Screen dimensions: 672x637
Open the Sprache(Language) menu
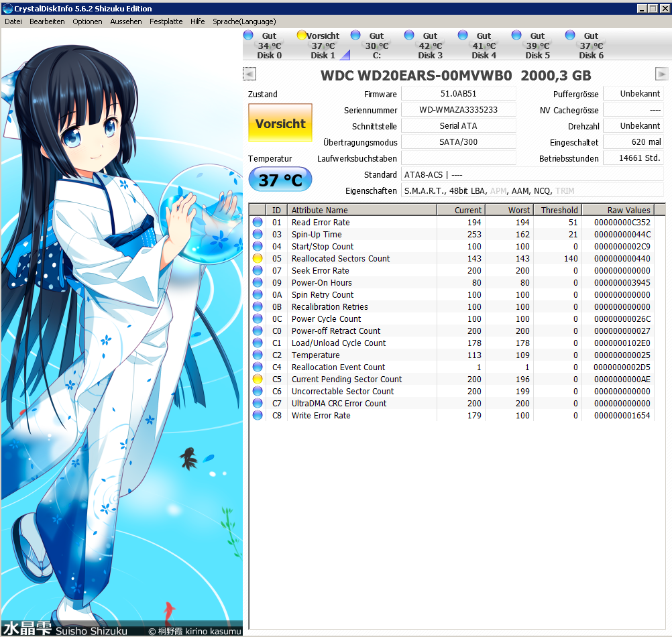click(244, 21)
